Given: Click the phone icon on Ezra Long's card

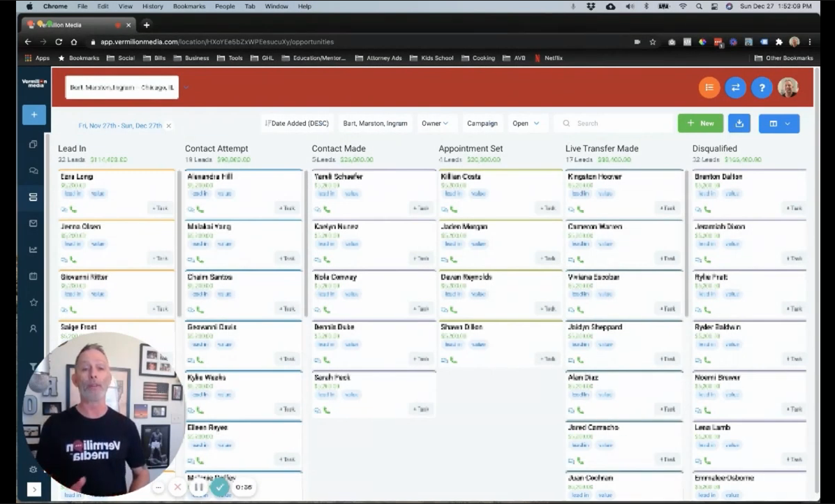Looking at the screenshot, I should click(x=73, y=208).
